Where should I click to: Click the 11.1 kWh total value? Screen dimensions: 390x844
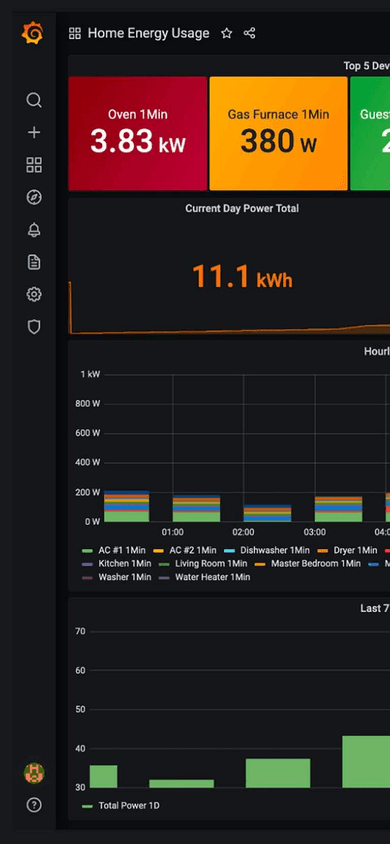point(242,276)
